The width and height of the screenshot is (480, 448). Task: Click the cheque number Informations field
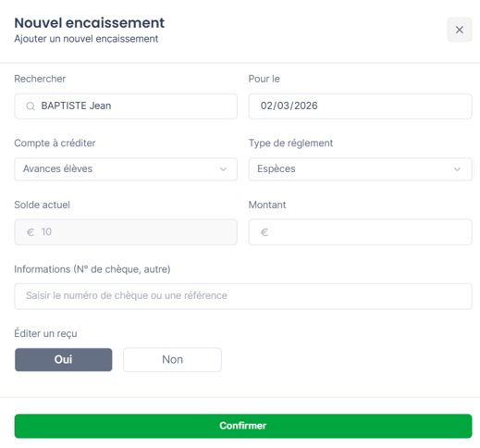coord(243,296)
